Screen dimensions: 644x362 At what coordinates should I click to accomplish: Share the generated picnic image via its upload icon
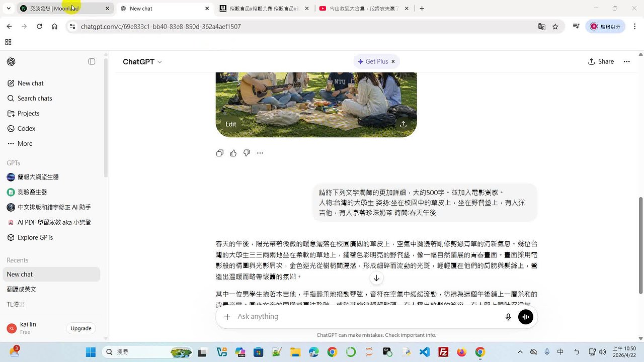pyautogui.click(x=403, y=124)
